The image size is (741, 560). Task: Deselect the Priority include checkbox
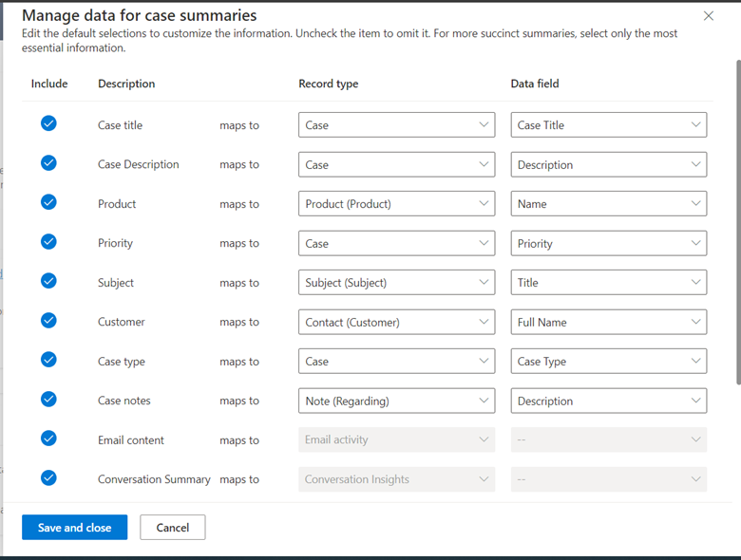click(48, 242)
